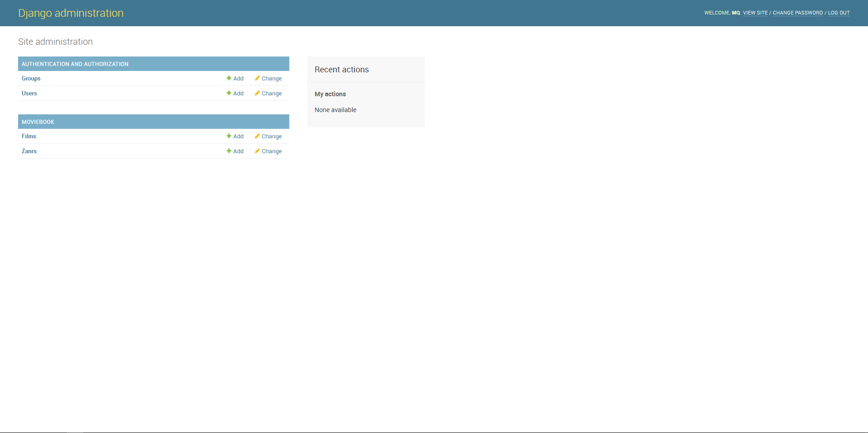Image resolution: width=868 pixels, height=433 pixels.
Task: Click the green plus icon for Users
Action: coord(229,93)
